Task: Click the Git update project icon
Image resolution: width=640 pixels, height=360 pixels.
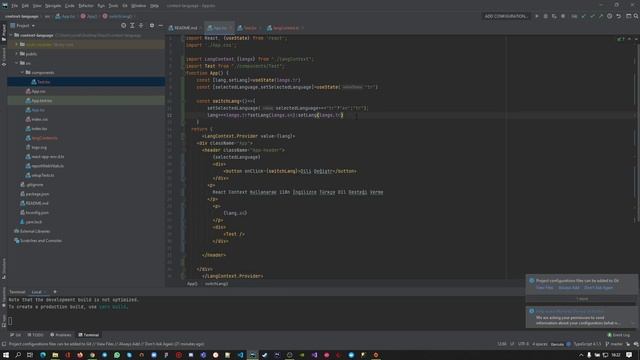Action: point(583,16)
